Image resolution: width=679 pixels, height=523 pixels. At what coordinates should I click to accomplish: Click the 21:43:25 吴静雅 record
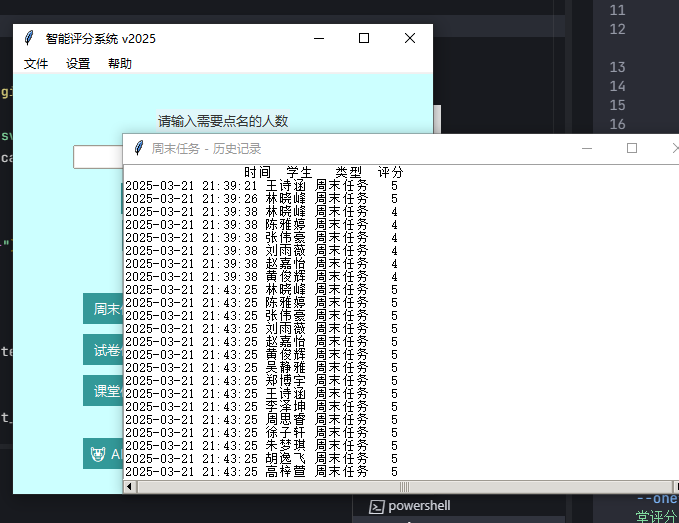point(261,368)
